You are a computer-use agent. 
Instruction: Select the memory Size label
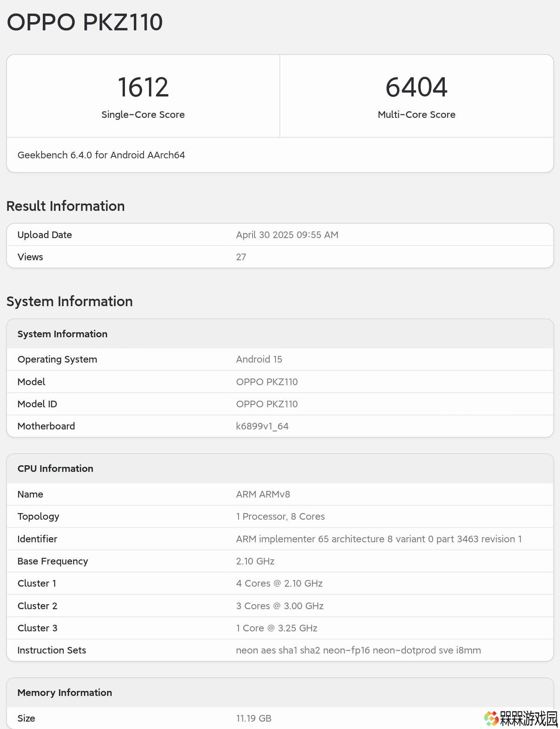pos(26,718)
